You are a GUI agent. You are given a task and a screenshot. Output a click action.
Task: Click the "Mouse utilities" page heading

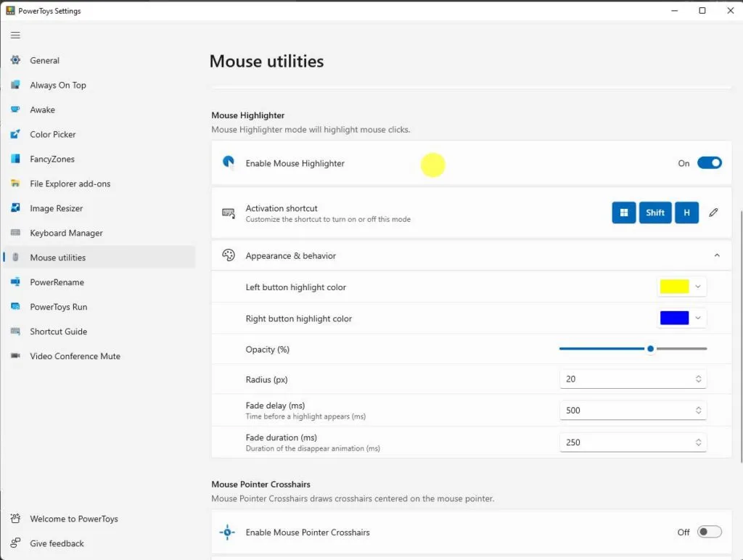coord(266,61)
